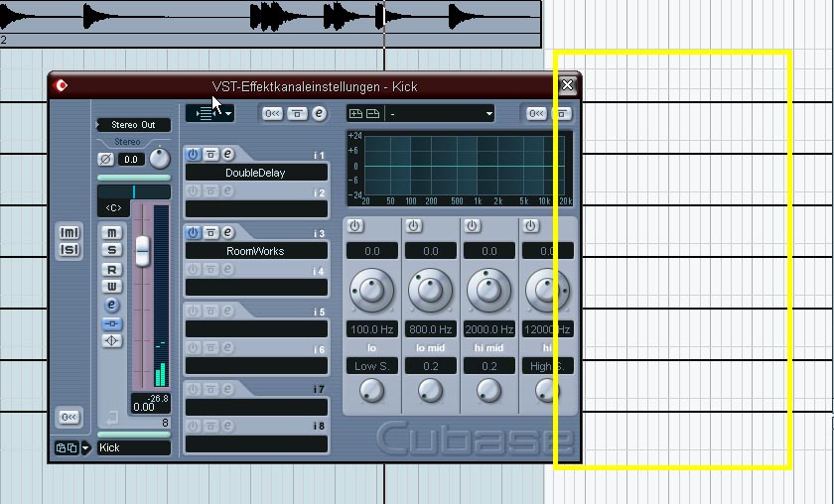Click the input gain knob next to the 0.0 value

[160, 159]
